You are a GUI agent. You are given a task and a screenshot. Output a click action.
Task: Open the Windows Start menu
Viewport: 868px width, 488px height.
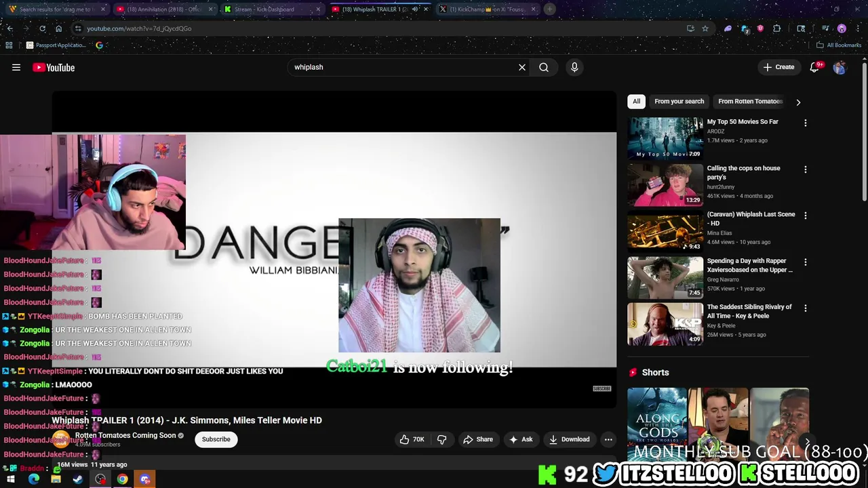(11, 479)
